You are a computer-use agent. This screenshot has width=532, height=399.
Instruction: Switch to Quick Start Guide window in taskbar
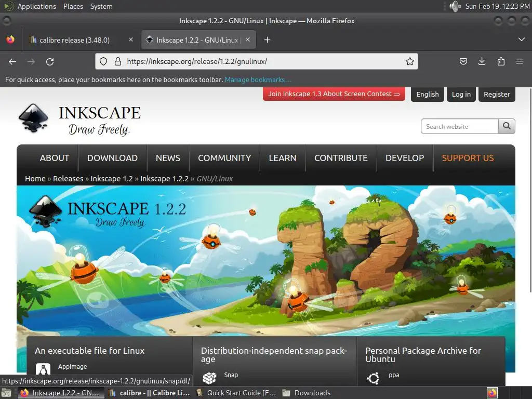tap(237, 393)
